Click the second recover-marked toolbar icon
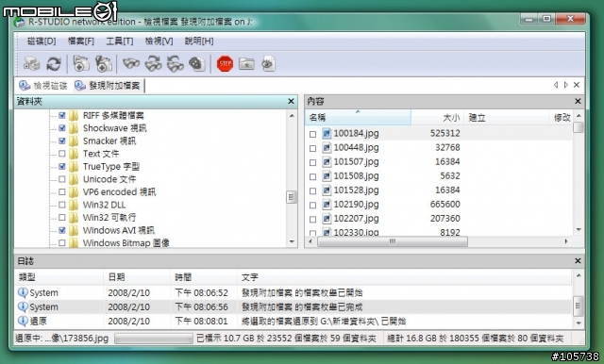 103,64
